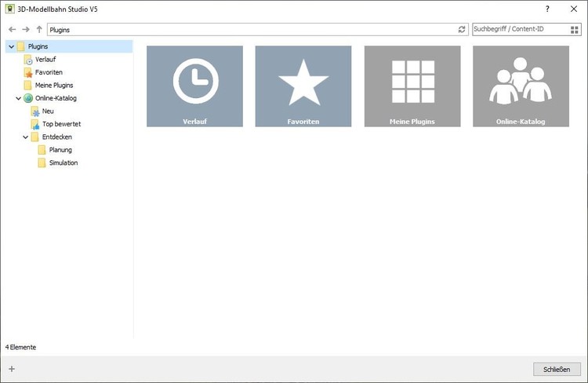This screenshot has height=383, width=588.
Task: Select Meine Plugins in the tree
Action: 54,86
